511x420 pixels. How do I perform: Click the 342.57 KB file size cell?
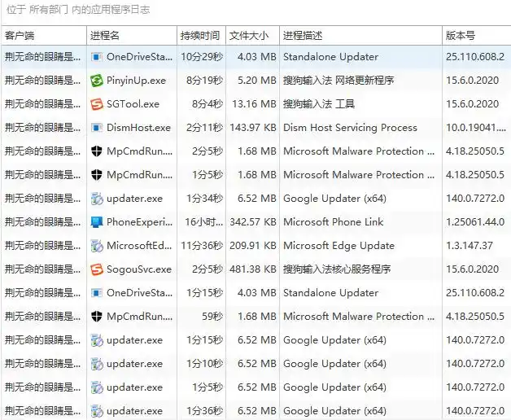[253, 222]
